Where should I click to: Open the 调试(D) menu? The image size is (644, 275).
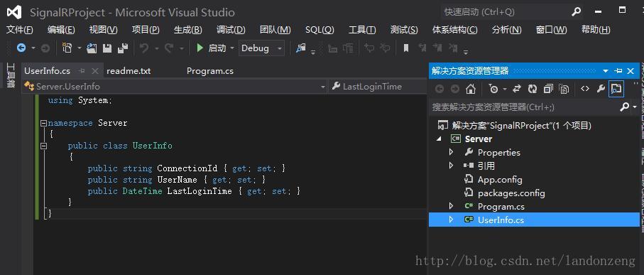(x=231, y=30)
